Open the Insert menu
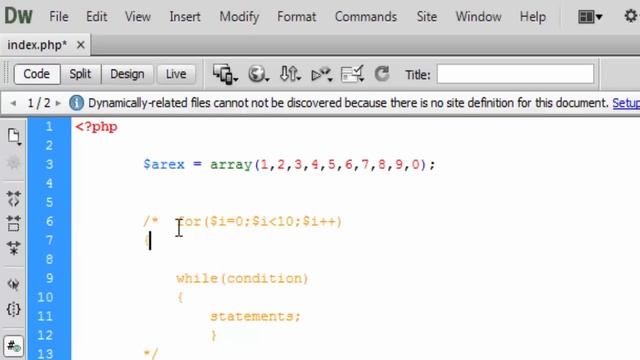 [185, 17]
